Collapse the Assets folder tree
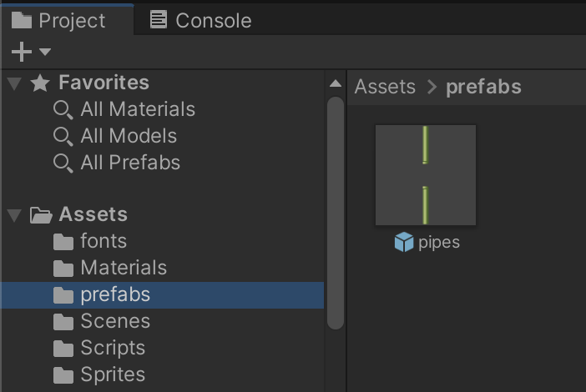This screenshot has width=586, height=392. (14, 215)
